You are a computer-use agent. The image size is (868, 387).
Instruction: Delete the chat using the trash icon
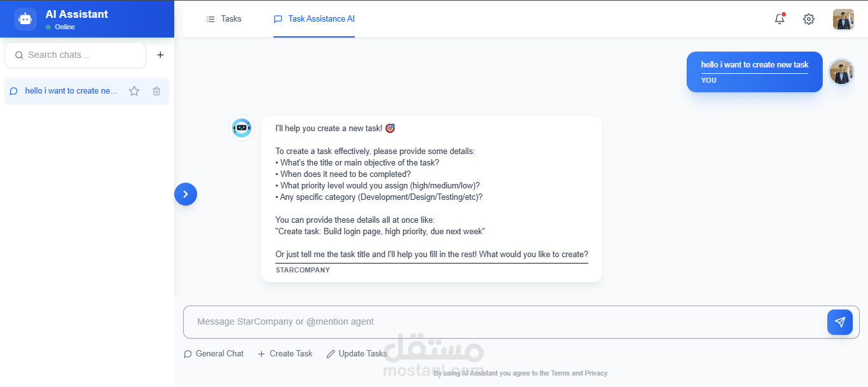[156, 91]
